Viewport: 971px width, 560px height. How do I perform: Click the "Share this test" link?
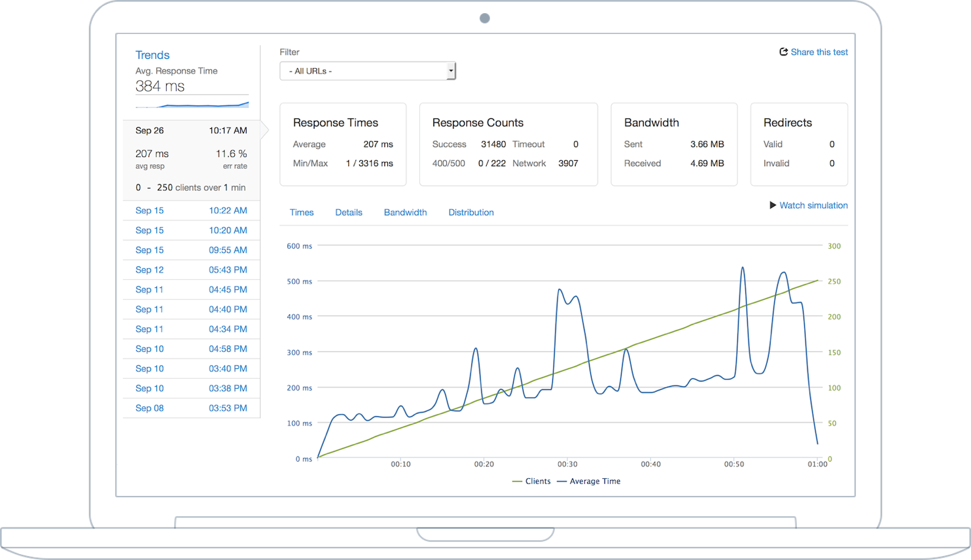pos(819,52)
